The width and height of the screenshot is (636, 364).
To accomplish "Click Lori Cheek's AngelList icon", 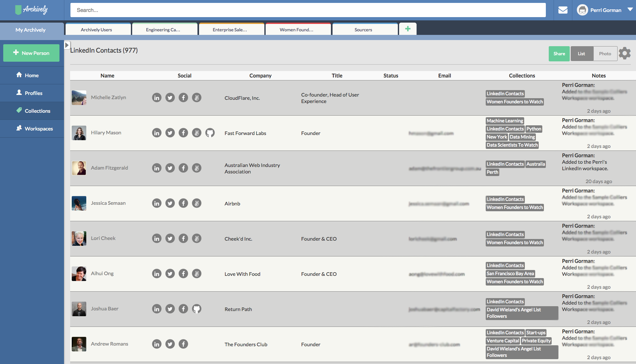I will pyautogui.click(x=196, y=238).
